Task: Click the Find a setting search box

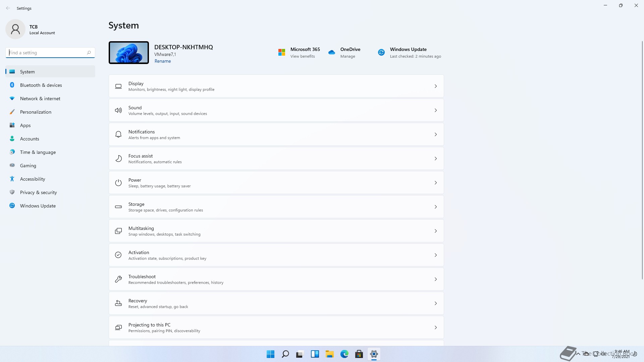Action: 47,53
